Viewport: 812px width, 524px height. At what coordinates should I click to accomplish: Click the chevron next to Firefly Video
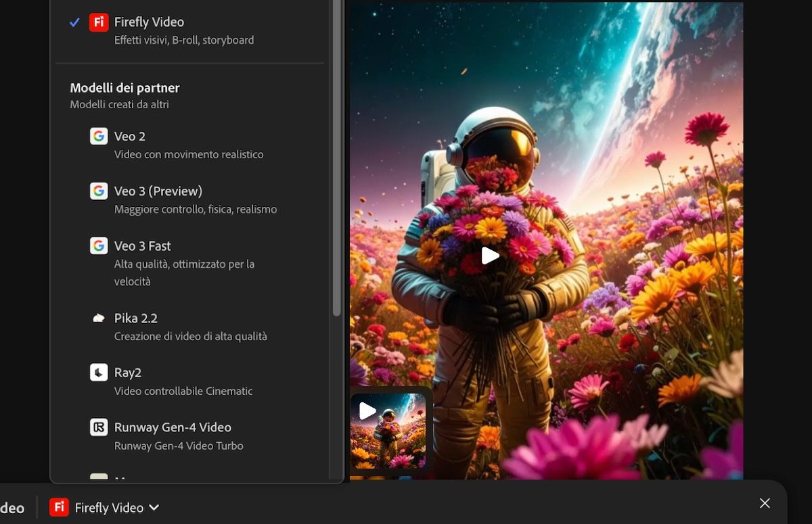(154, 508)
